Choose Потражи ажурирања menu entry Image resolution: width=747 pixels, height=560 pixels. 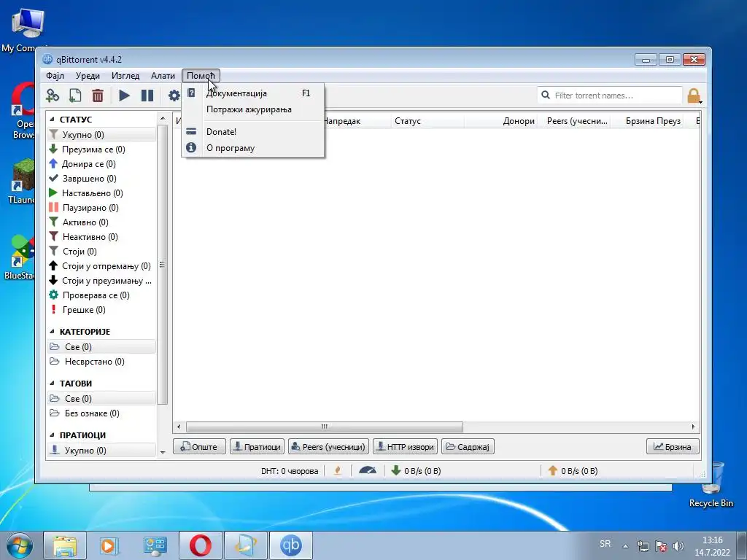[x=253, y=109]
